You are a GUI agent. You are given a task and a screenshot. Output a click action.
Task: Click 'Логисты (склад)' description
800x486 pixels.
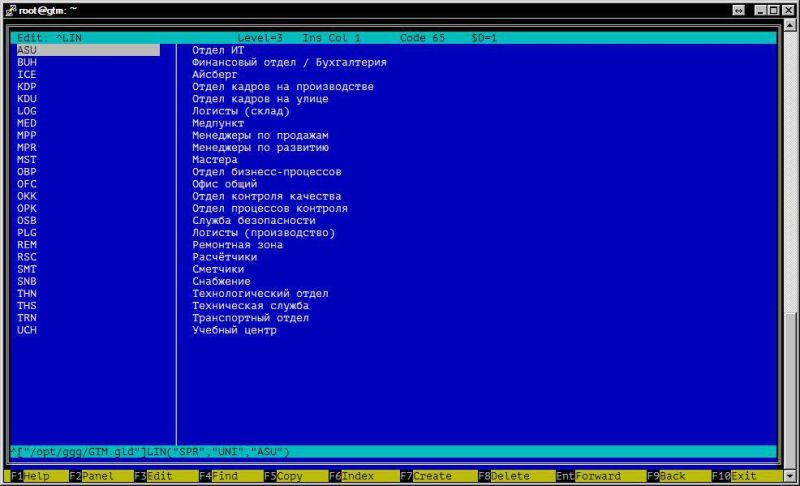click(x=241, y=111)
